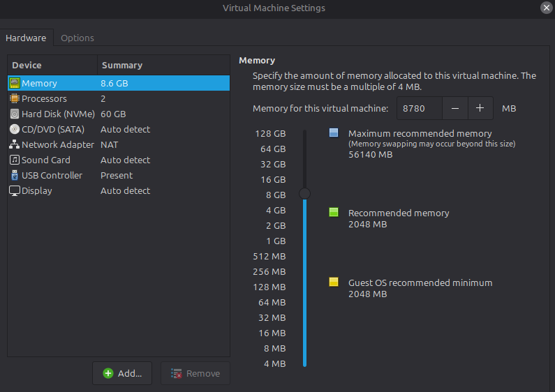Close the Virtual Machine Settings dialog
The height and width of the screenshot is (392, 555).
[x=547, y=8]
